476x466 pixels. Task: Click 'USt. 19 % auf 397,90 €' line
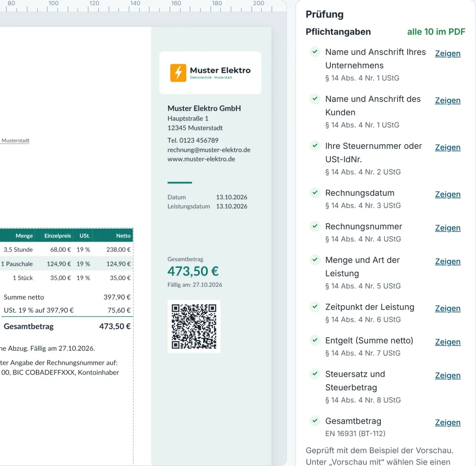pos(39,310)
